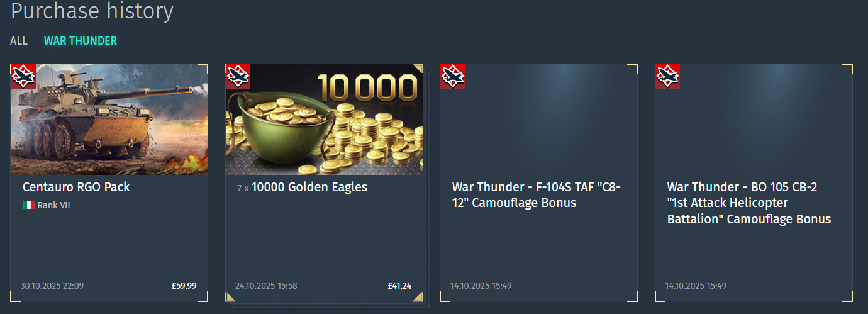868x314 pixels.
Task: Open F-104S TAF "C8-12" Camouflage Bonus title
Action: (537, 195)
